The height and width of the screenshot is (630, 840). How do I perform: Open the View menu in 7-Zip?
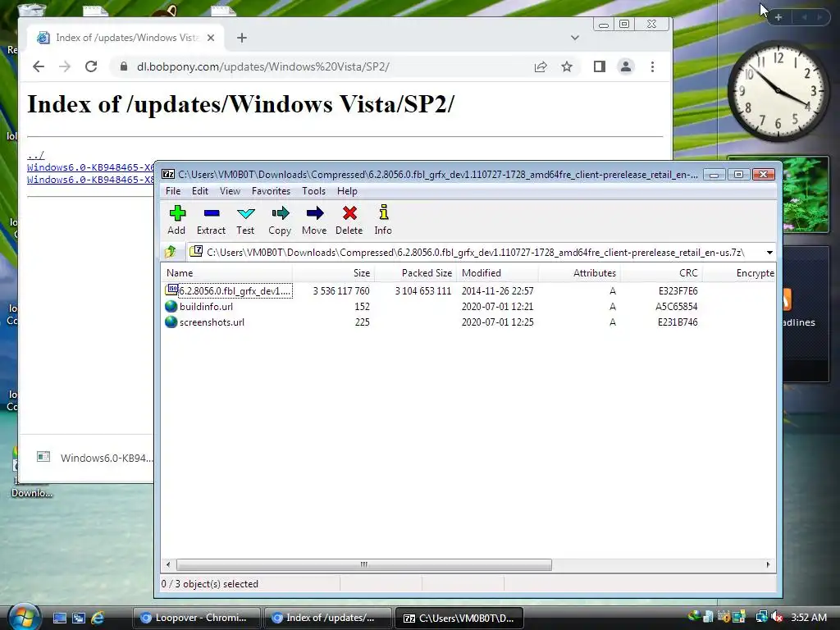[230, 190]
